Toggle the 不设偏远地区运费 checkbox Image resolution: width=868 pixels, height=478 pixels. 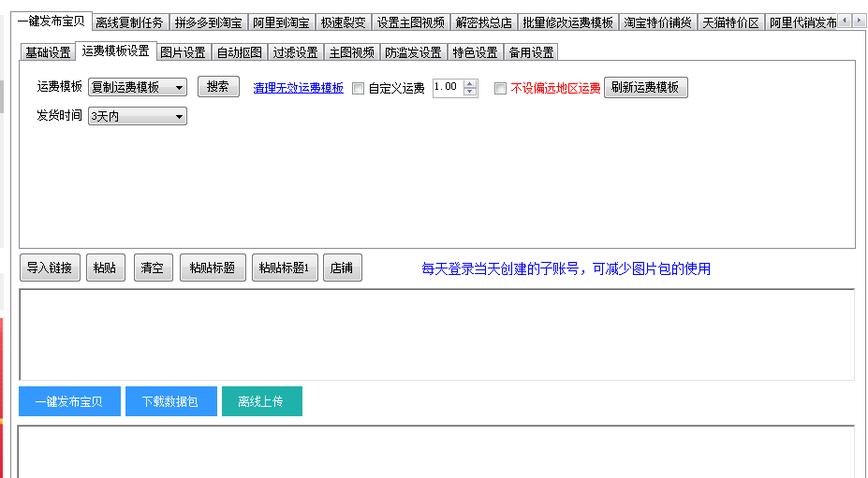point(500,89)
